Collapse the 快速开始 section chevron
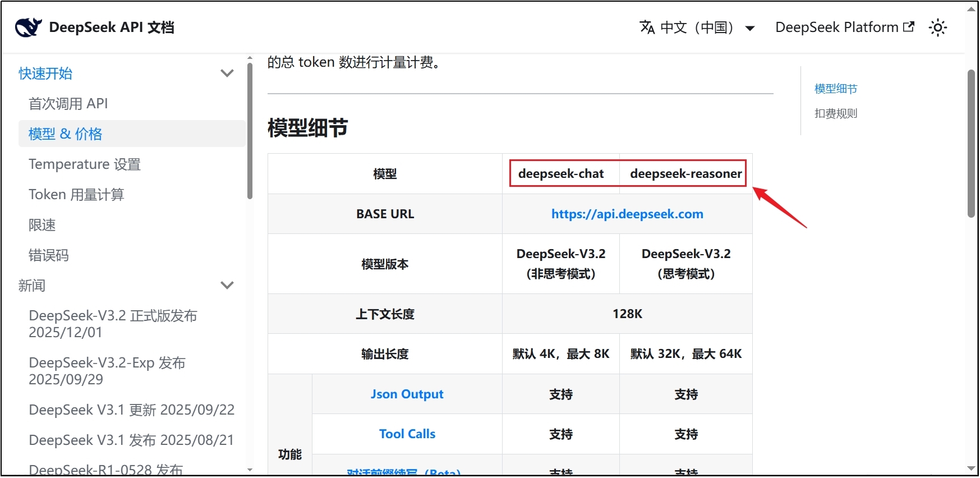Image resolution: width=980 pixels, height=478 pixels. 227,73
